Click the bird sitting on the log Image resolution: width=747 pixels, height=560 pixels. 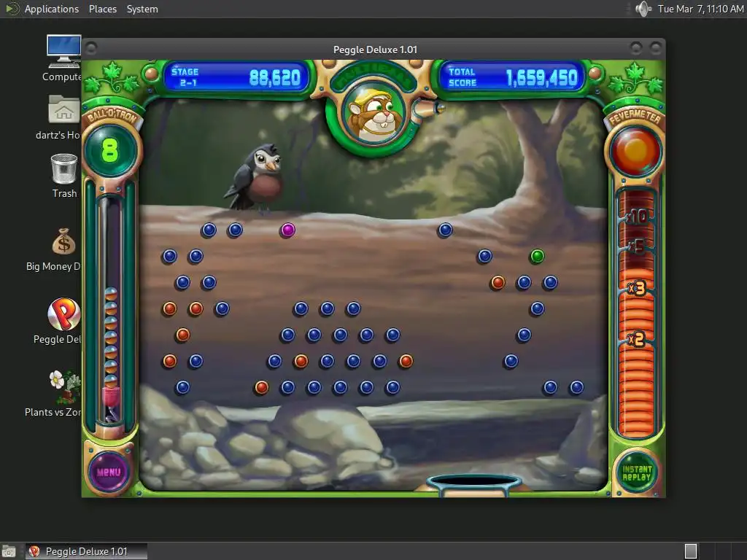pyautogui.click(x=255, y=177)
